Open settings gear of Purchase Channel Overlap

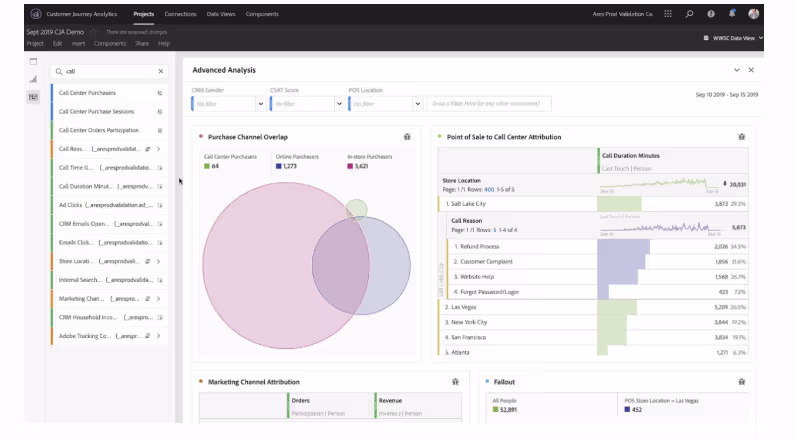(x=407, y=137)
